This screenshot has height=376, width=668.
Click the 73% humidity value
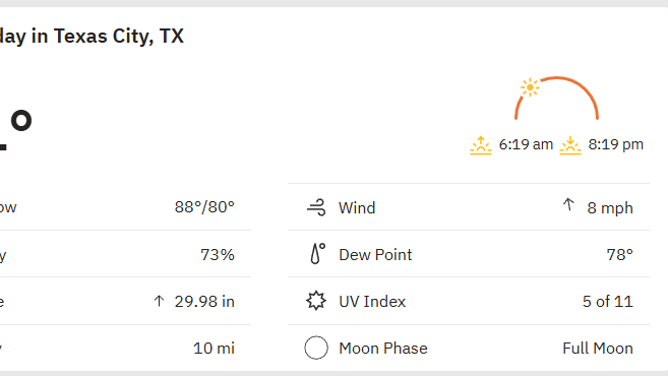pos(217,255)
